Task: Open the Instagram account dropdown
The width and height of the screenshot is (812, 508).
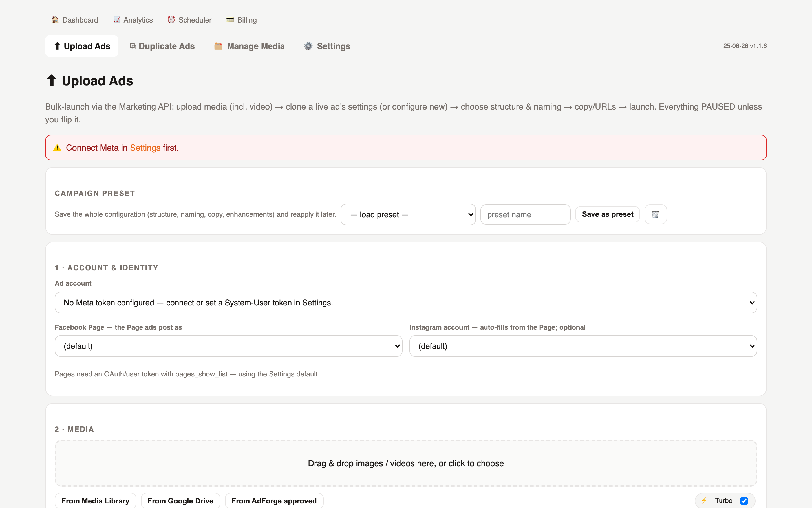Action: tap(583, 346)
